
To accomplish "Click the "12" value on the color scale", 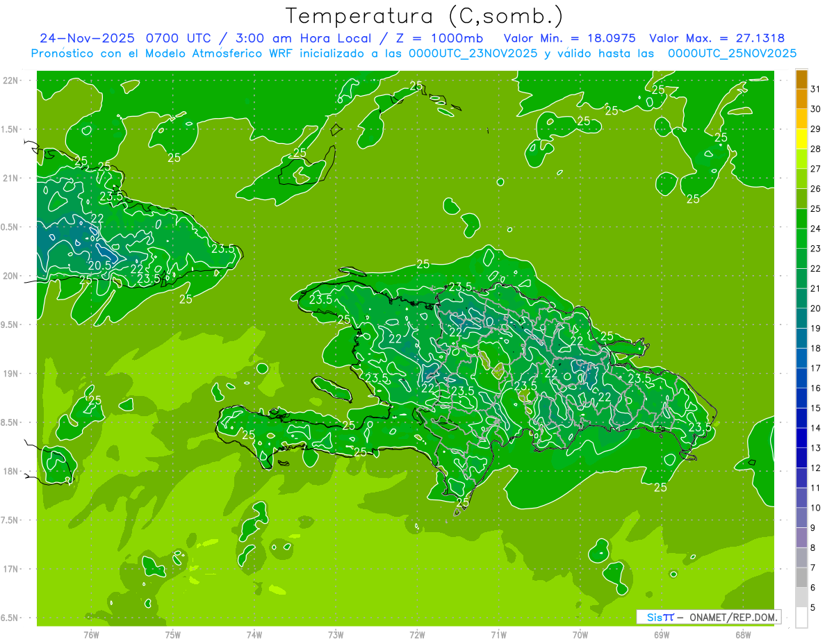I will coord(815,468).
